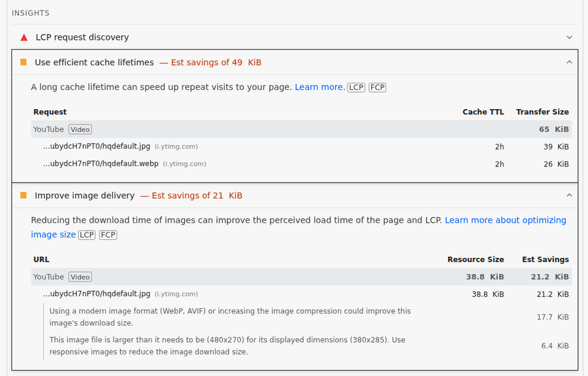Click the red triangle LCP request discovery icon

pyautogui.click(x=24, y=37)
